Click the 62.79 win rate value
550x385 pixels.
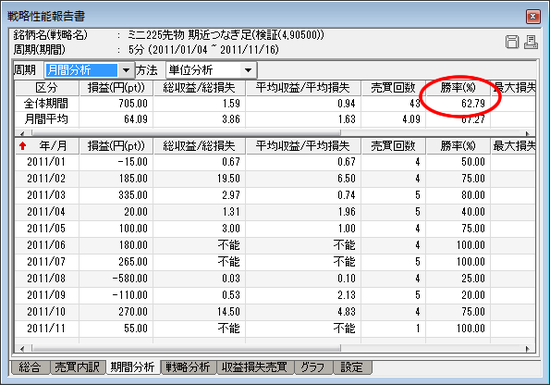pyautogui.click(x=473, y=103)
